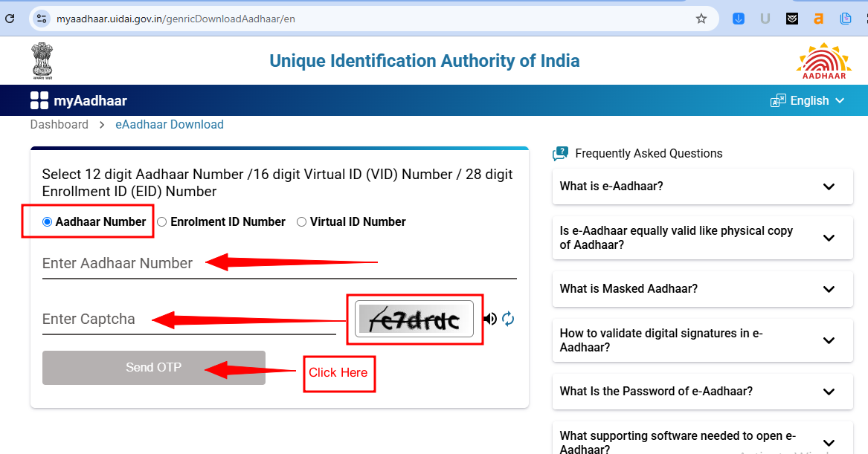Open the myAadhaar grid menu icon
Screen dimensions: 868x454
point(39,100)
